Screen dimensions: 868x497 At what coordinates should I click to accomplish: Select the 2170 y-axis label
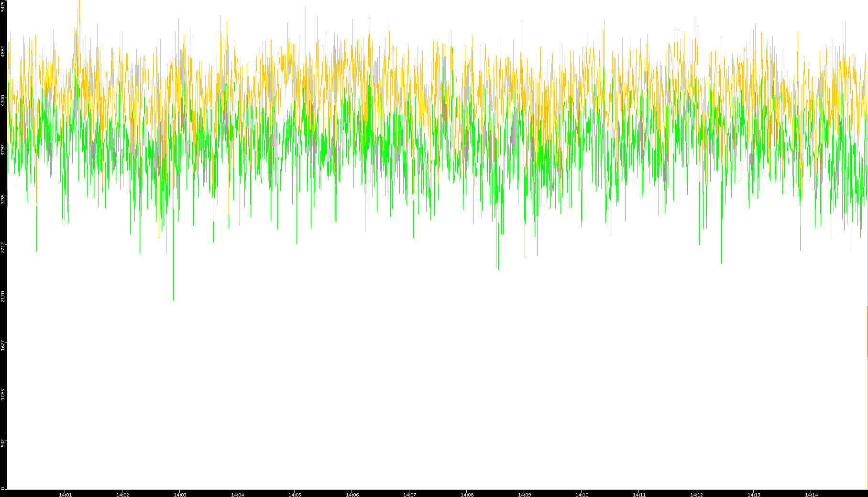[x=3, y=296]
